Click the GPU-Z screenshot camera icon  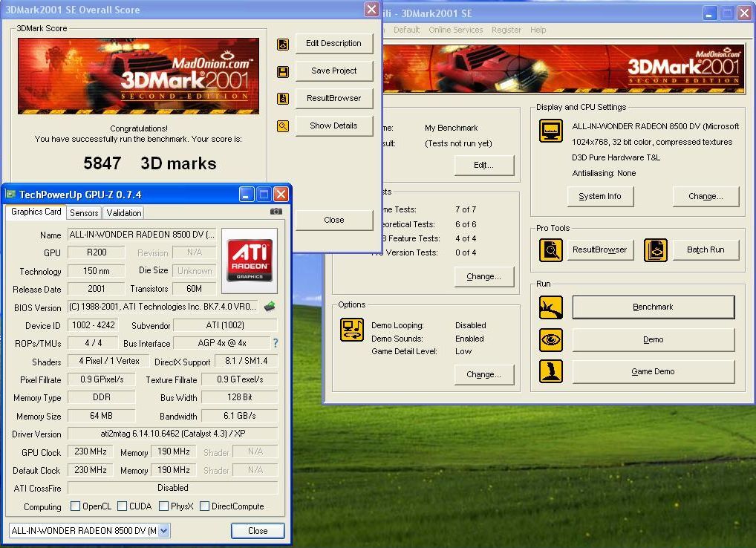[x=276, y=211]
